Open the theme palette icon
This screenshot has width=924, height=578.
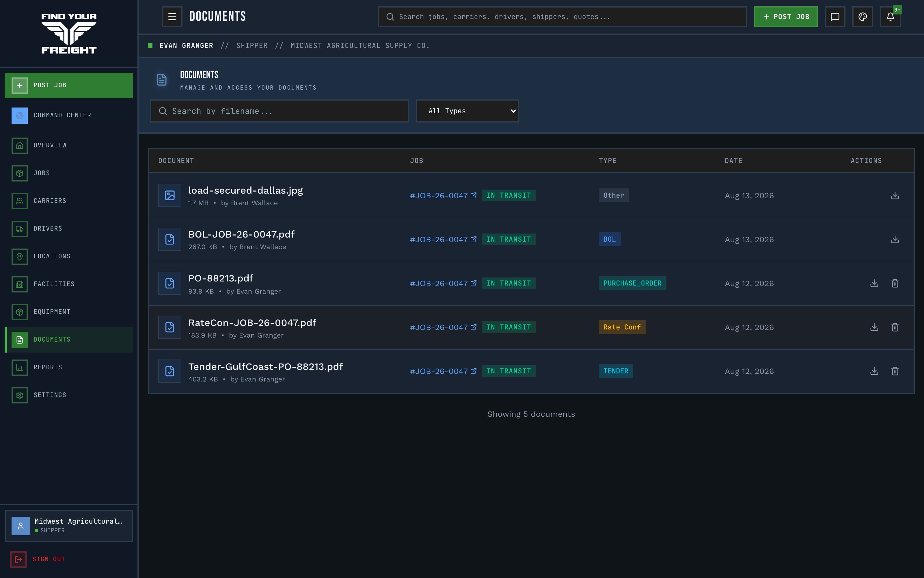click(x=862, y=17)
